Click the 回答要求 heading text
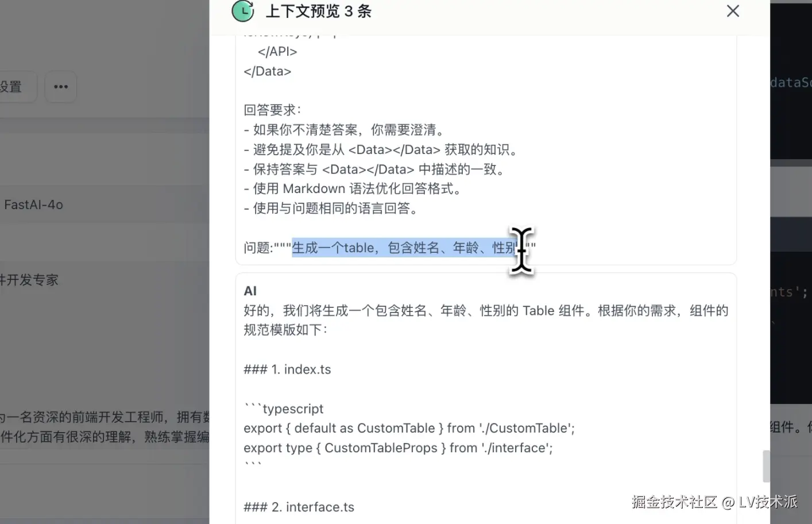The height and width of the screenshot is (524, 812). tap(272, 110)
